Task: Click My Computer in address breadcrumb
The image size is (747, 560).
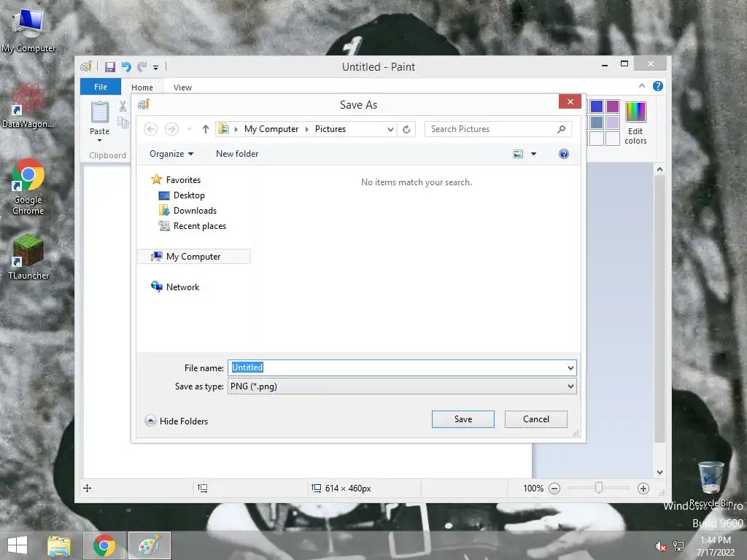Action: point(271,129)
